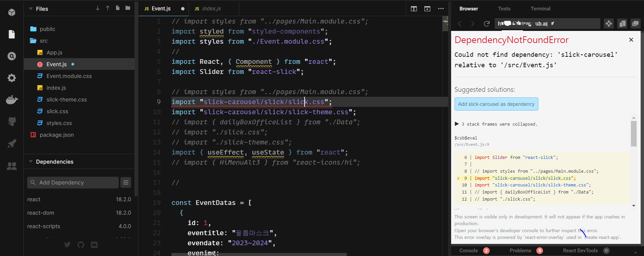This screenshot has width=644, height=256.
Task: Open the Live collaboration people icon
Action: coord(12,166)
